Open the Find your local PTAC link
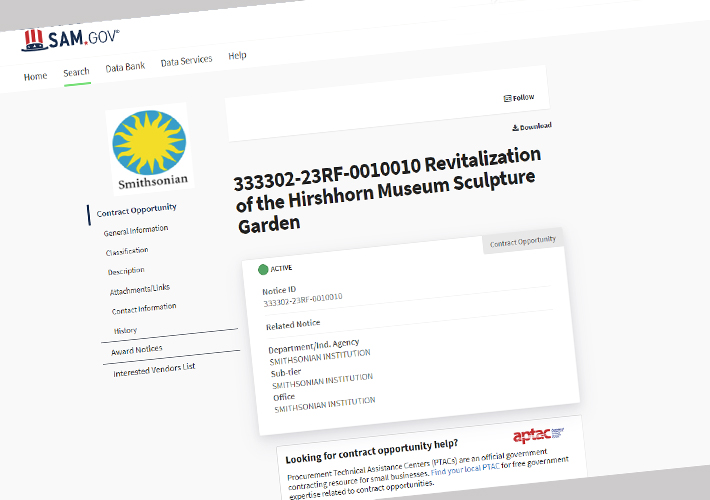Viewport: 710px width, 500px height. 465,469
